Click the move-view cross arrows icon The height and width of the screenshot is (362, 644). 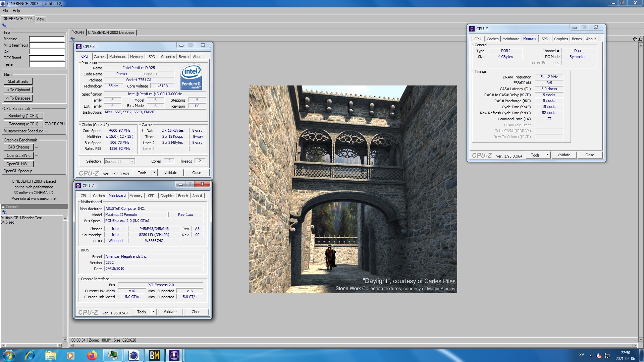click(x=635, y=39)
